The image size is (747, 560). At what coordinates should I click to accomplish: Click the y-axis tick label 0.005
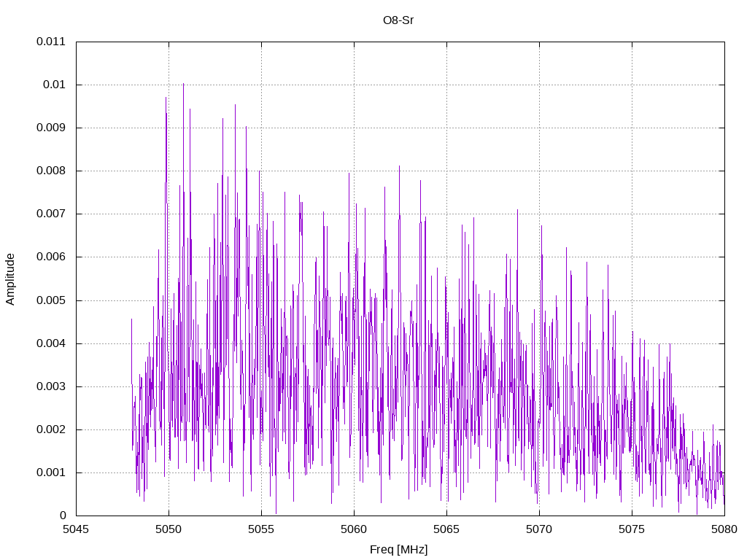[x=51, y=300]
